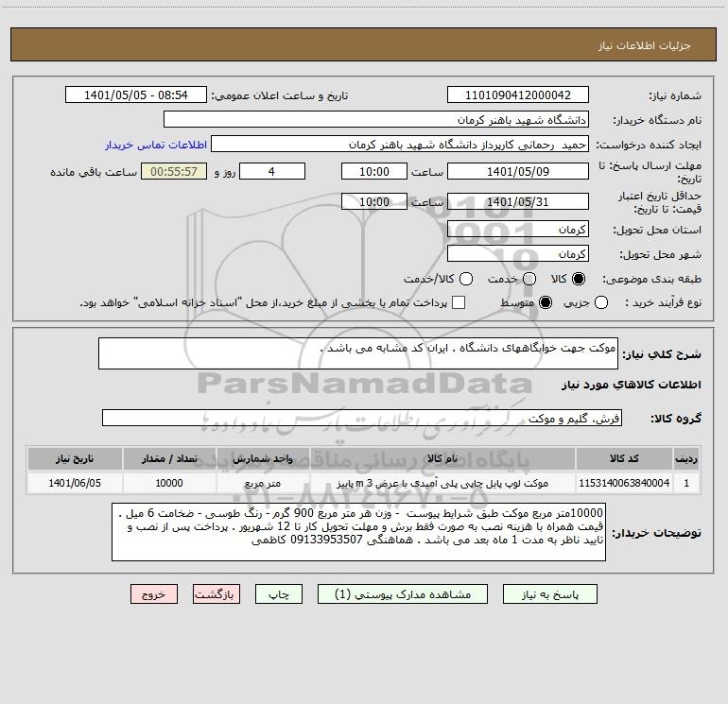
Task: Click the buyer notes text area
Action: click(x=359, y=532)
